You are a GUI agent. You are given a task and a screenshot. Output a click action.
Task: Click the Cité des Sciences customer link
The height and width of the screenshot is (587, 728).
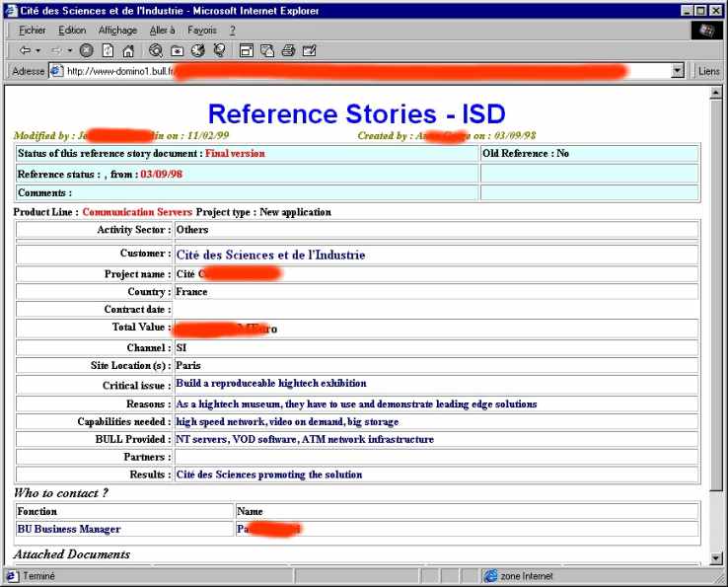pyautogui.click(x=270, y=255)
